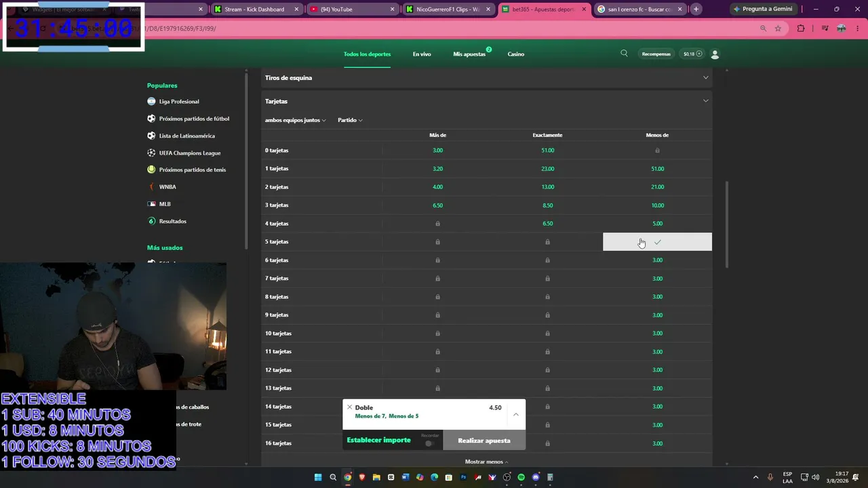Select Más de 0 tarjetas odds 3.00
This screenshot has width=868, height=488.
coord(437,150)
